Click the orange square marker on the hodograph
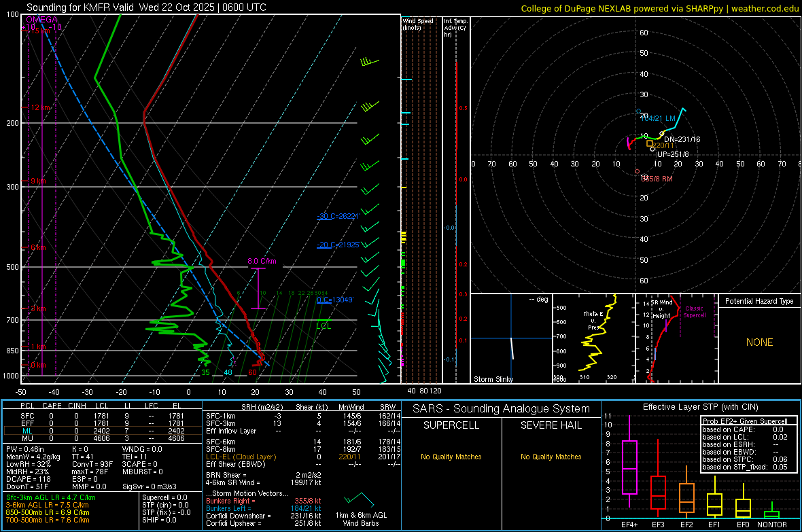 pos(650,144)
